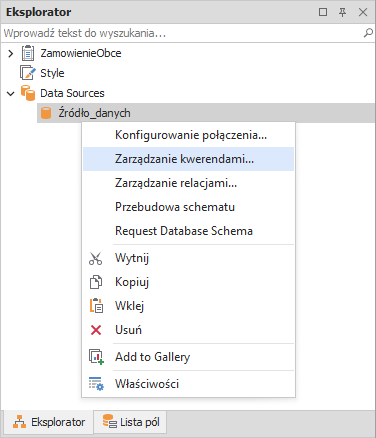Viewport: 376px width, 438px height.
Task: Click the copy icon beside Kopiuj
Action: [x=96, y=282]
